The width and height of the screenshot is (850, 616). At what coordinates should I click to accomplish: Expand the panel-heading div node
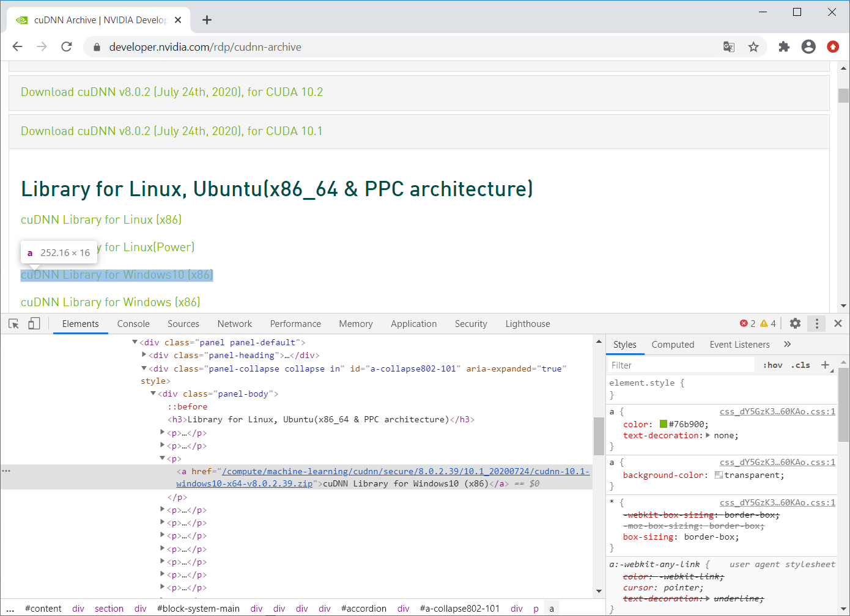coord(144,355)
